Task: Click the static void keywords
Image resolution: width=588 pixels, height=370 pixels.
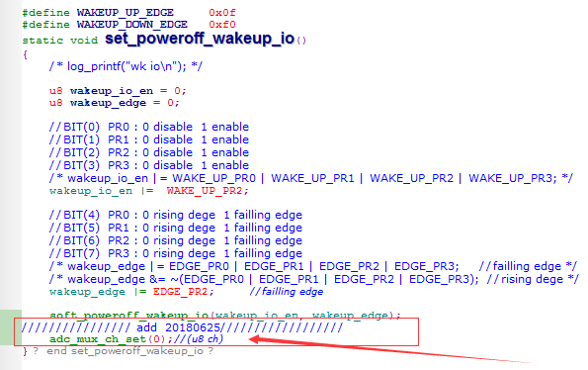Action: tap(60, 41)
